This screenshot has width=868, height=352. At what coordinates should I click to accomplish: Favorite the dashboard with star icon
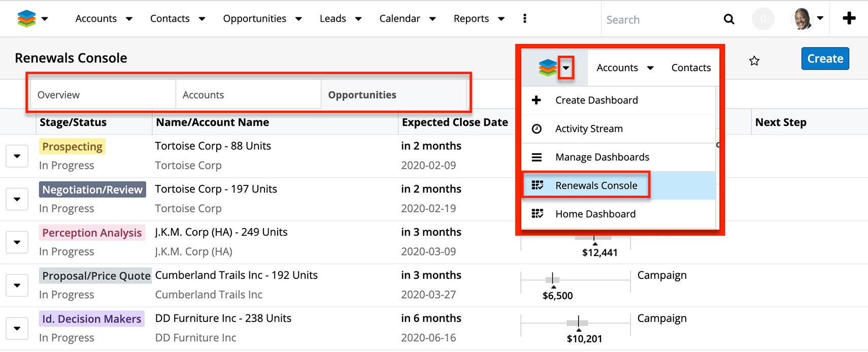754,61
